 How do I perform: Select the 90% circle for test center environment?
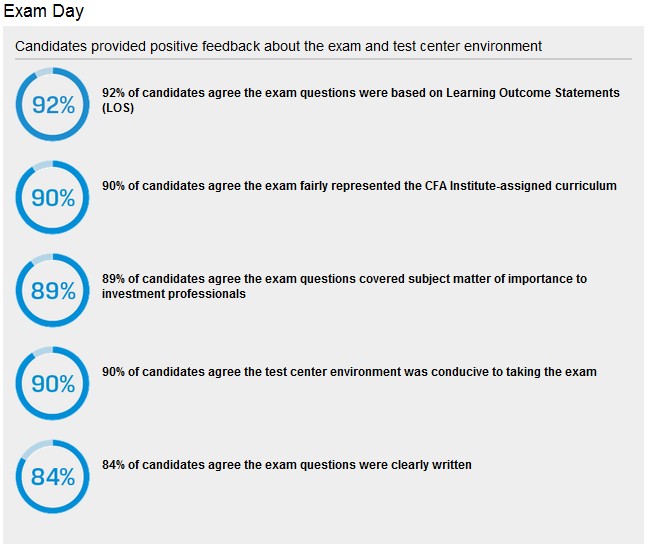52,383
